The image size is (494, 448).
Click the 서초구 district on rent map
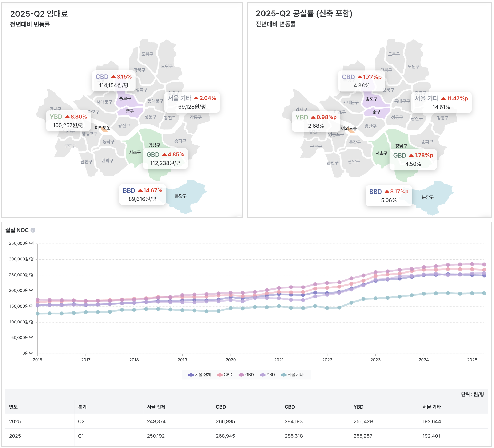click(x=135, y=153)
